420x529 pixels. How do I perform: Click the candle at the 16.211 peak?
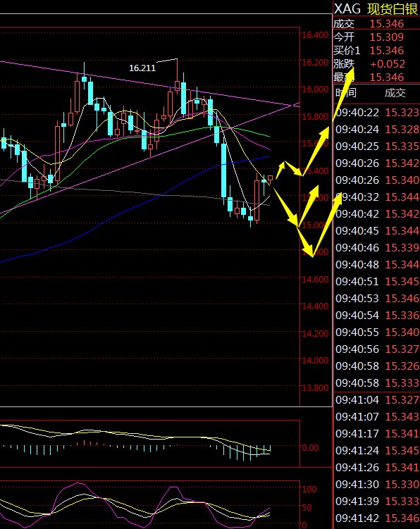coord(177,76)
